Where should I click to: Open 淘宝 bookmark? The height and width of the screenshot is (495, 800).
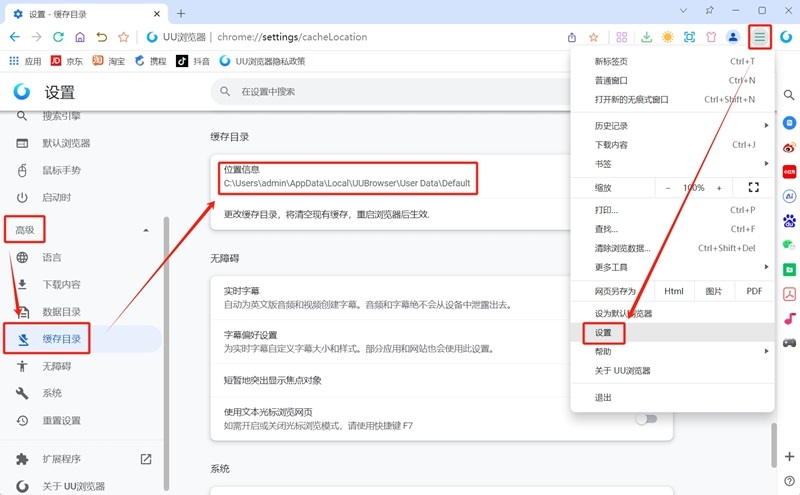(x=108, y=61)
